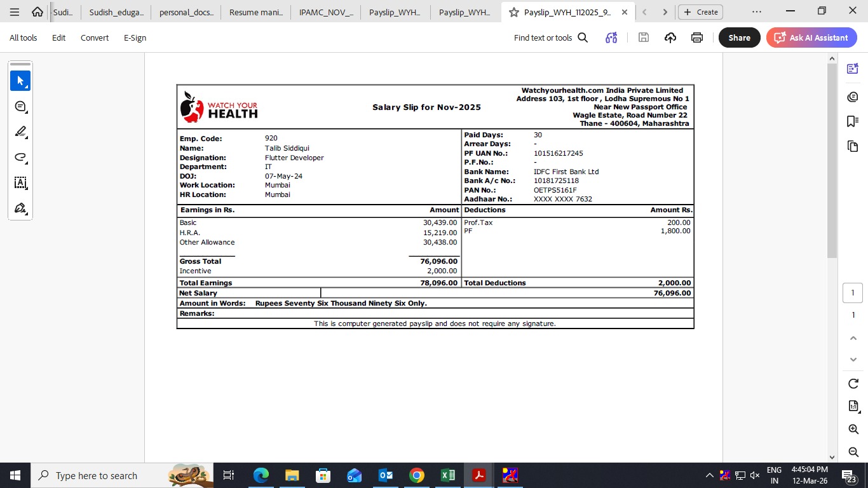
Task: Click the Create new tab button
Action: (x=701, y=12)
